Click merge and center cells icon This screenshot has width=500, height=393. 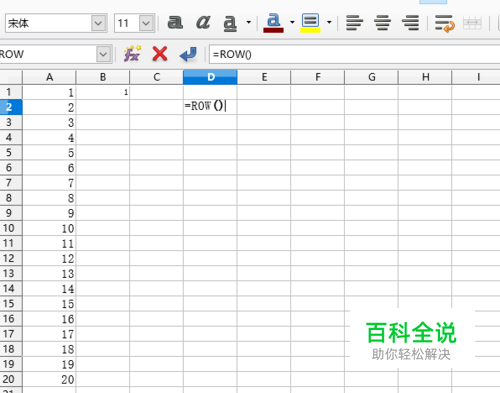tap(472, 23)
